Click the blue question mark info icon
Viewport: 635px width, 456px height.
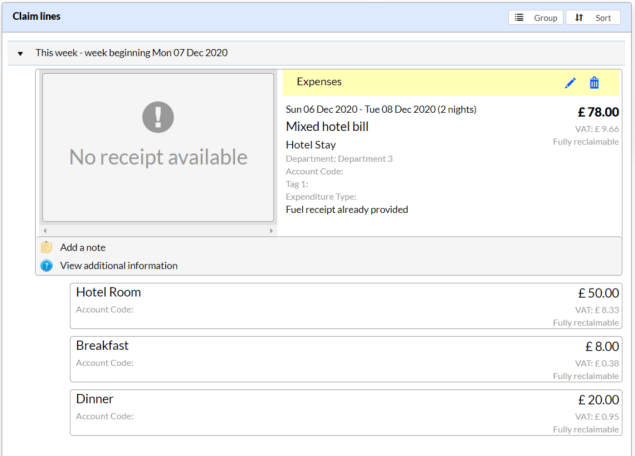[47, 266]
